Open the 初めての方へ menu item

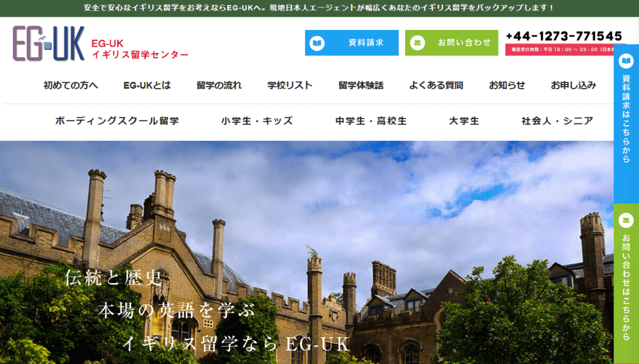pos(71,85)
